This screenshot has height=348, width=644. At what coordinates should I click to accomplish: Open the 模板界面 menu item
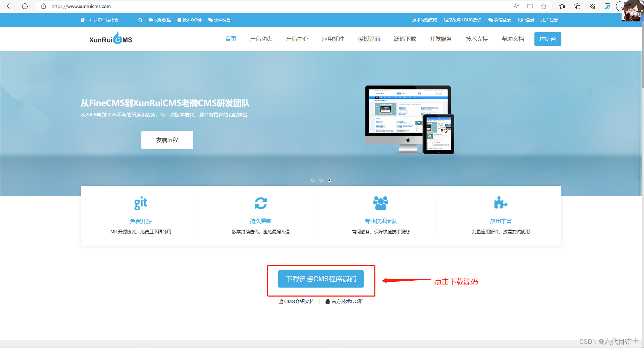click(x=369, y=39)
